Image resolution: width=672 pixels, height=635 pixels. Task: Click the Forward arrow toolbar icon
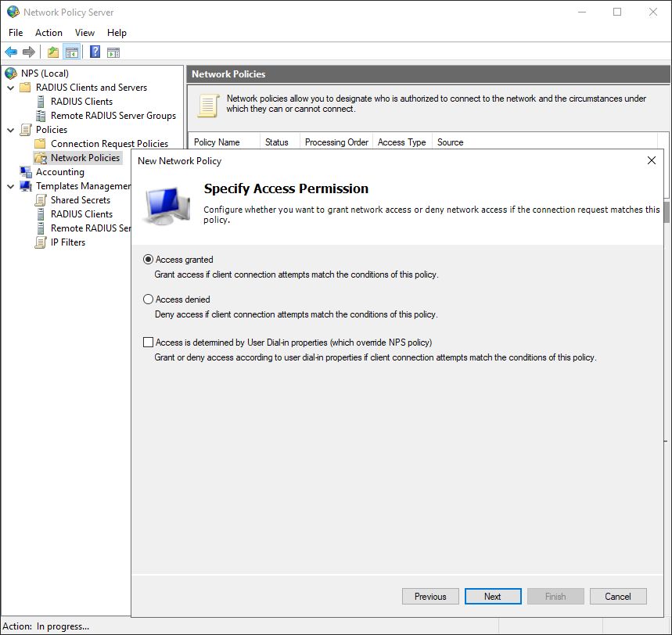click(x=29, y=52)
